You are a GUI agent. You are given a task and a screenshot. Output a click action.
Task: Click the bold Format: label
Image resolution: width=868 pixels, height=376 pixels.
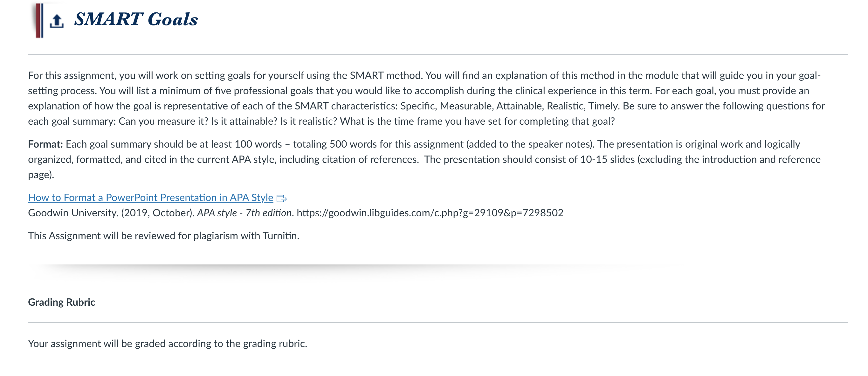tap(45, 144)
